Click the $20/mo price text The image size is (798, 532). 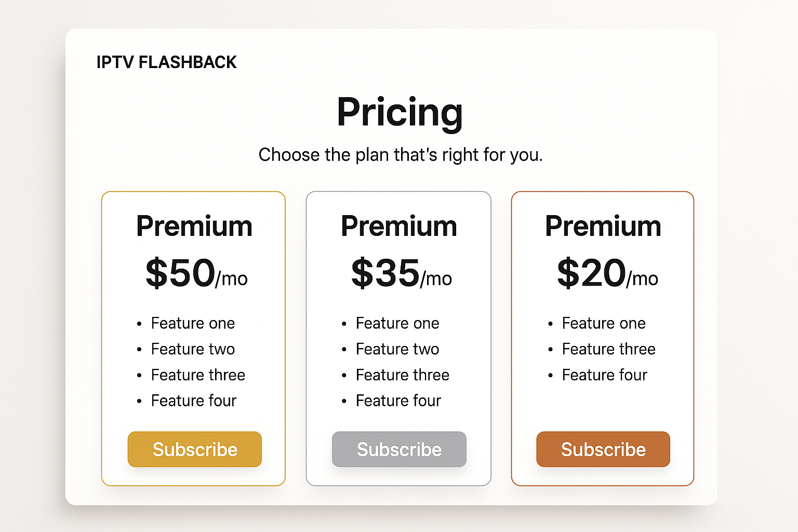pyautogui.click(x=607, y=273)
